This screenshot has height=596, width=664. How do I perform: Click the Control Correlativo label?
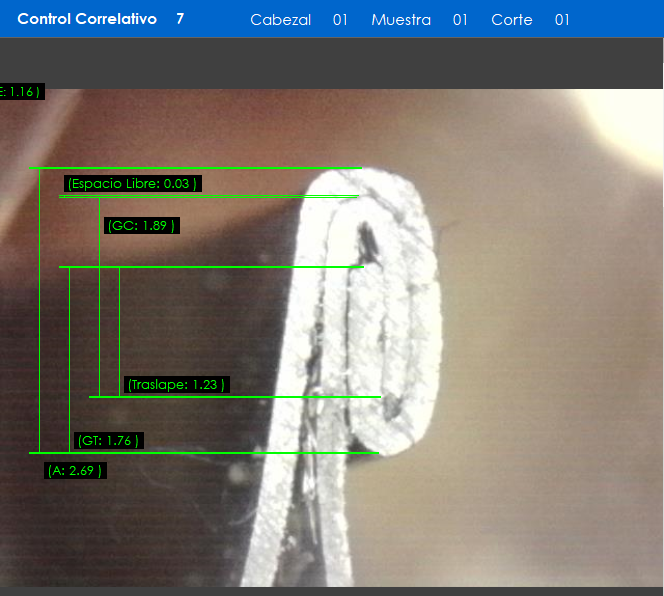(87, 19)
